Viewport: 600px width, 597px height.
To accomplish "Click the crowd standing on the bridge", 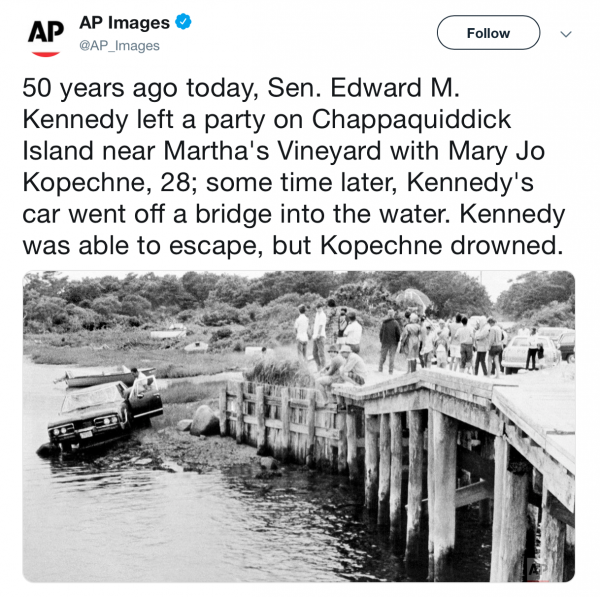I will tap(440, 338).
